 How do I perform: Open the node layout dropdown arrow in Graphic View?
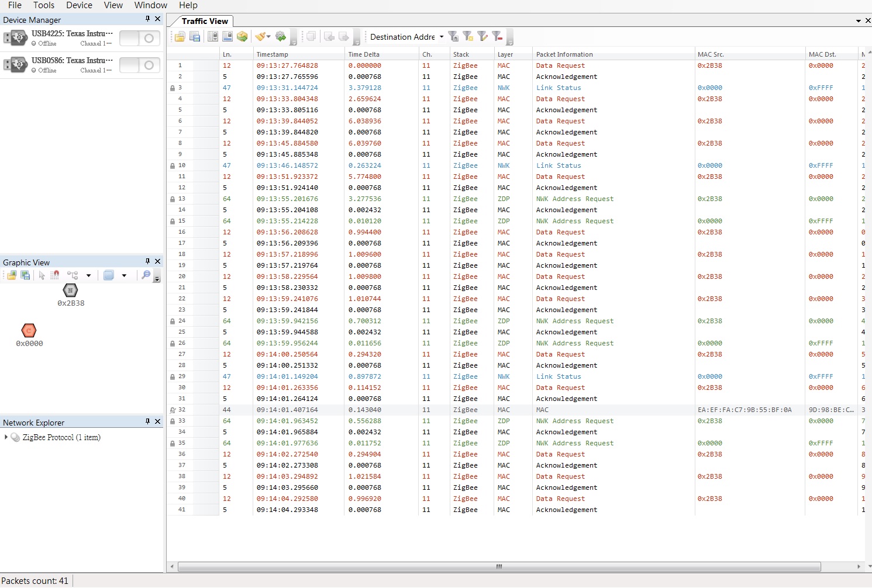tap(88, 275)
